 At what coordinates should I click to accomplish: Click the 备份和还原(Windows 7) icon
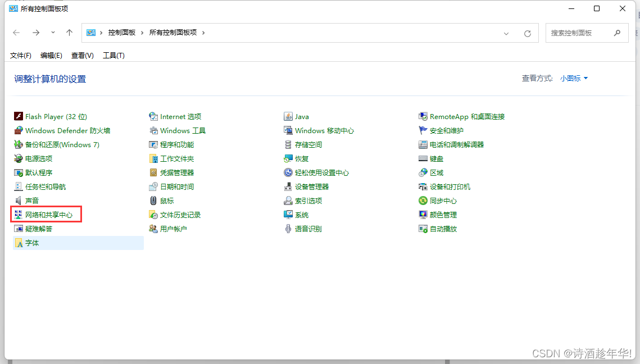coord(19,144)
